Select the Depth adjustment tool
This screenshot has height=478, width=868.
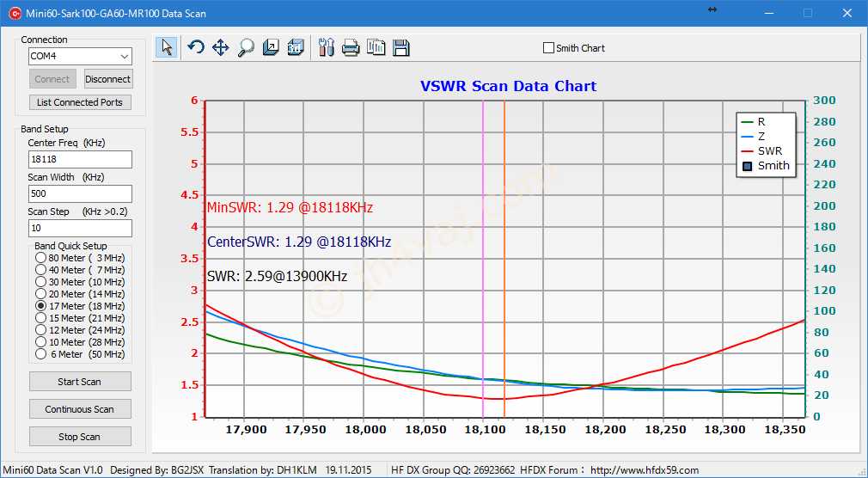[x=270, y=47]
